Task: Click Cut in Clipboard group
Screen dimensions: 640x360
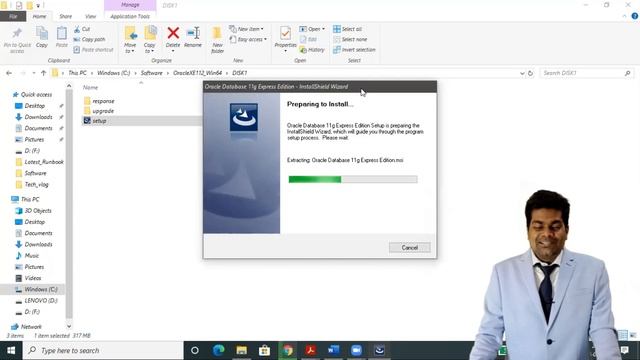Action: pos(82,29)
